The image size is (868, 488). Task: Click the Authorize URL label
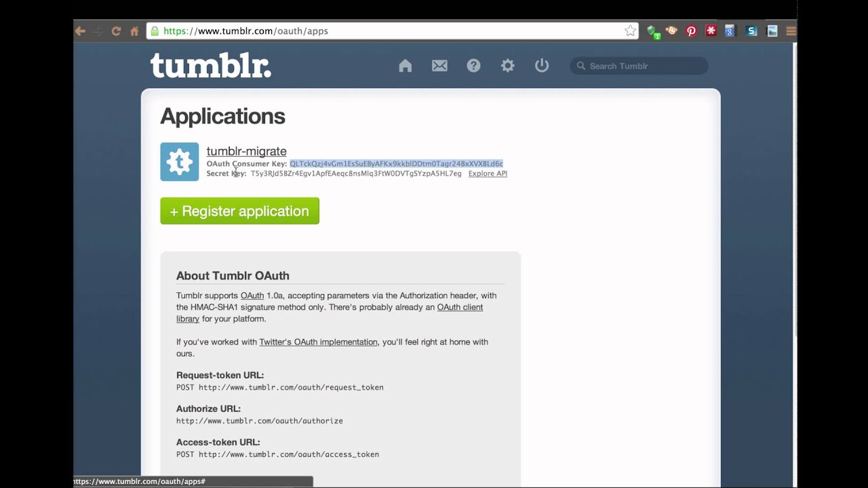pos(208,409)
